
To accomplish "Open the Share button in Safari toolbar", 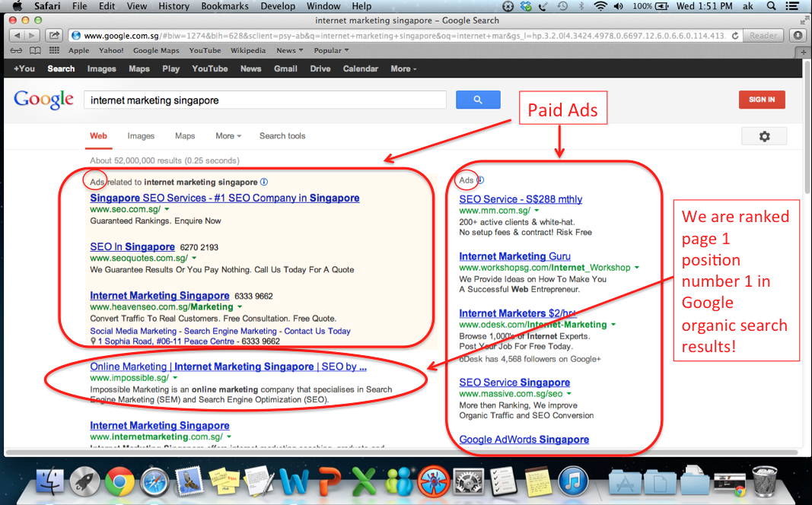I will (x=53, y=36).
